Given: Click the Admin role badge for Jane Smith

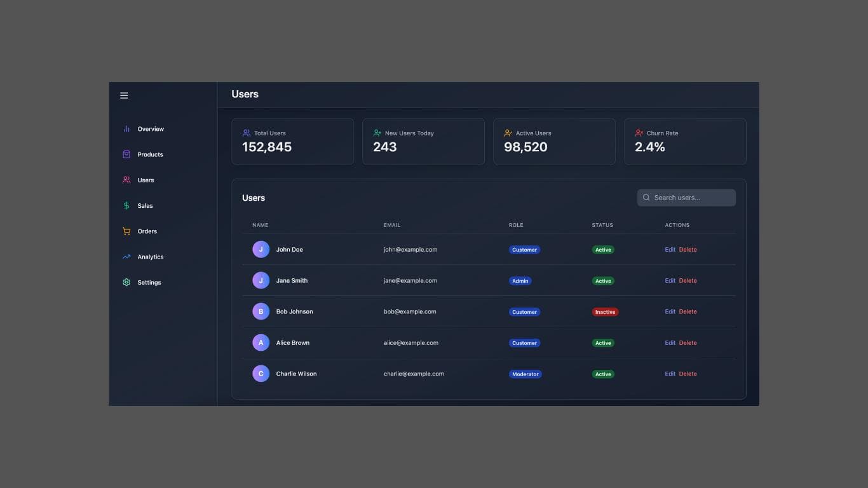Looking at the screenshot, I should click(520, 280).
